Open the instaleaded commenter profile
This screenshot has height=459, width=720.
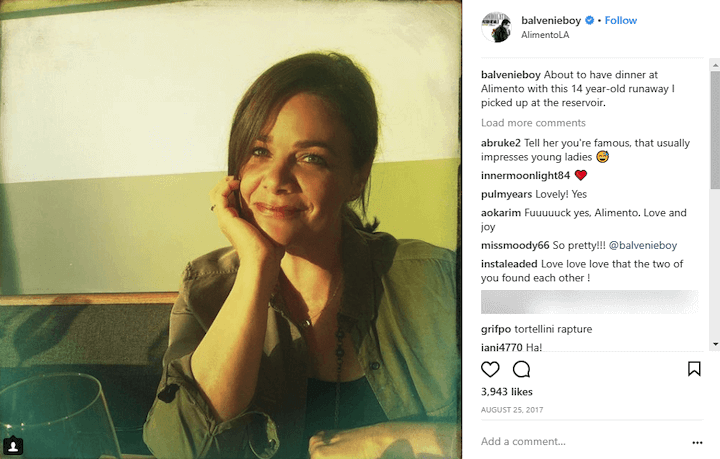pyautogui.click(x=509, y=264)
